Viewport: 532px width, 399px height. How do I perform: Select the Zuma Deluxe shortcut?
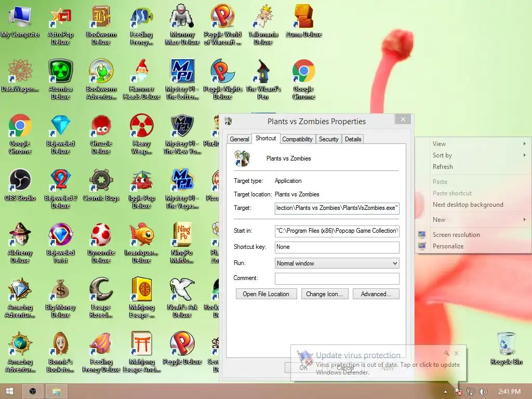(303, 22)
